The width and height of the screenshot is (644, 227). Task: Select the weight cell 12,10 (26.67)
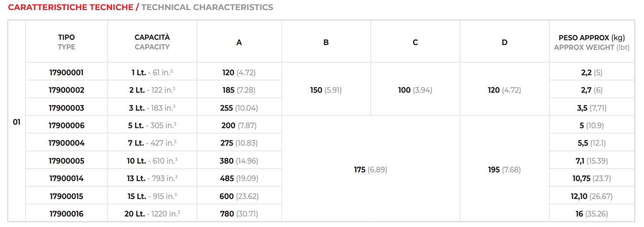pyautogui.click(x=591, y=196)
